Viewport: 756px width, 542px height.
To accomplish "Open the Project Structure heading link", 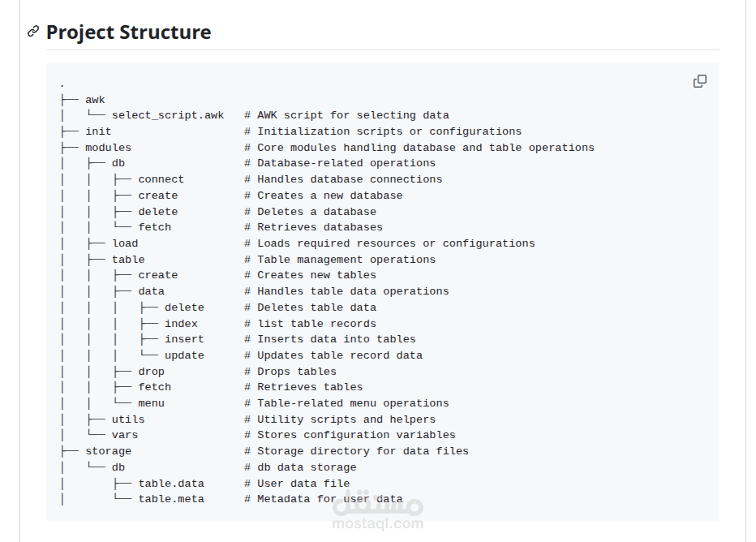I will tap(128, 32).
